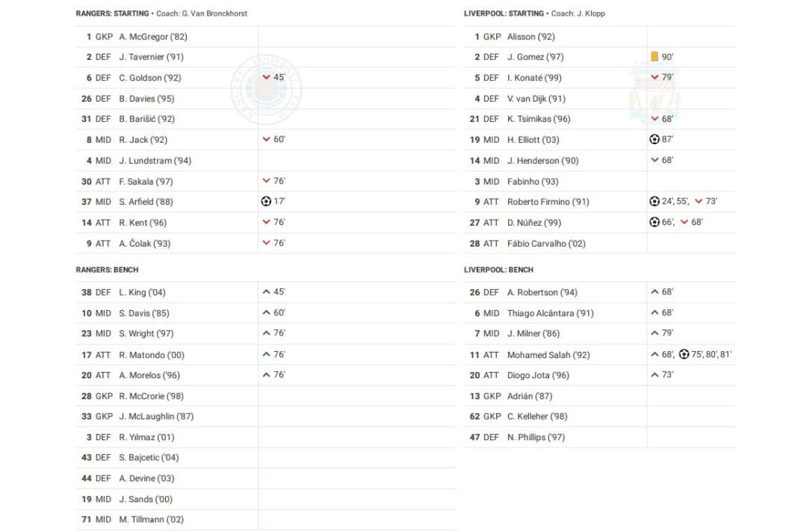Click L. King's substituted-on arrow

(266, 292)
